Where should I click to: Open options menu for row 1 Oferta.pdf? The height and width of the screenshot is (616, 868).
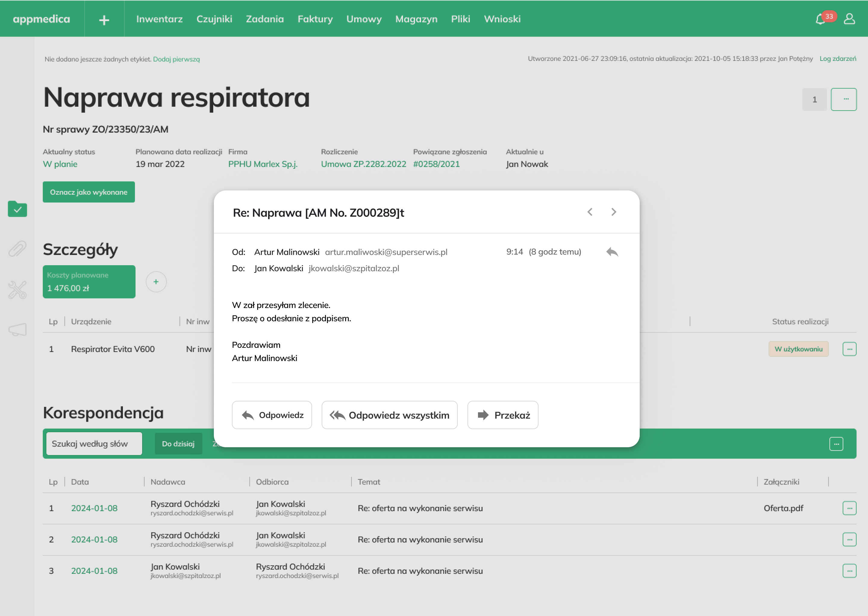850,508
